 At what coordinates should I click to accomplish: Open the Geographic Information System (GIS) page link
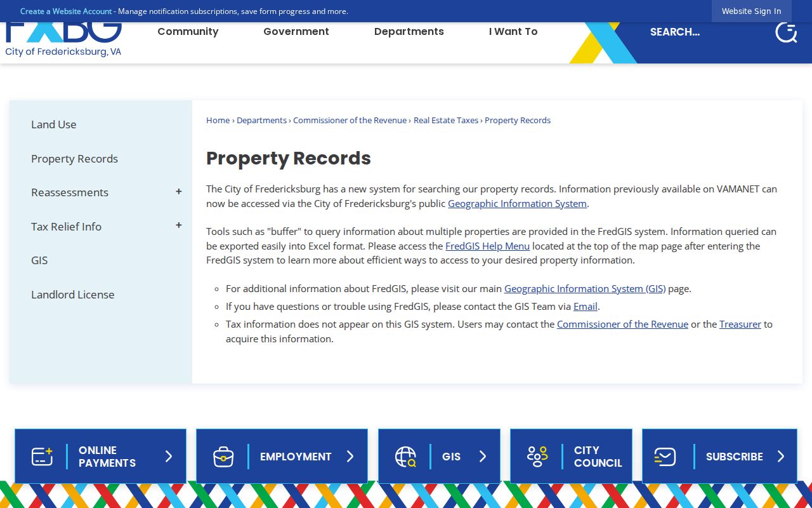pos(585,289)
